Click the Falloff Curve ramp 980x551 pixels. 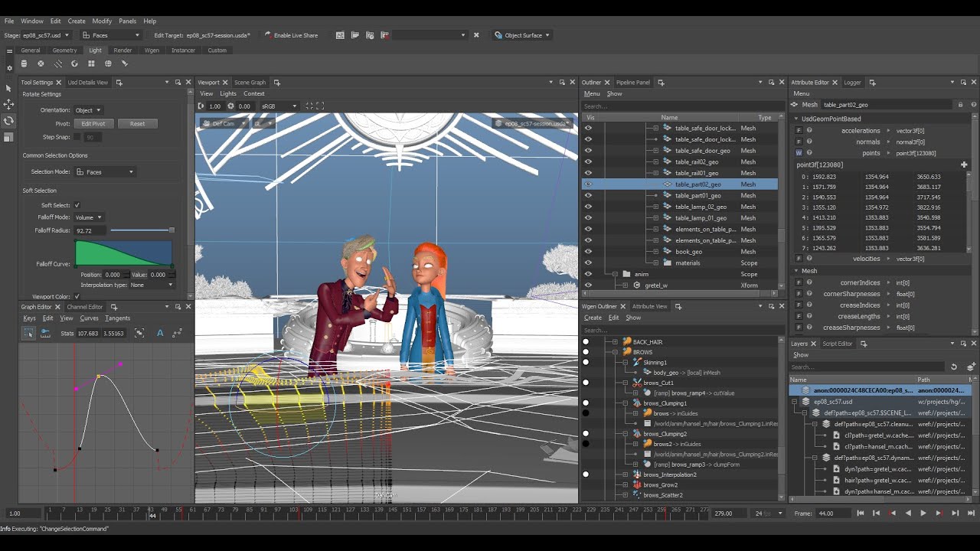[123, 253]
